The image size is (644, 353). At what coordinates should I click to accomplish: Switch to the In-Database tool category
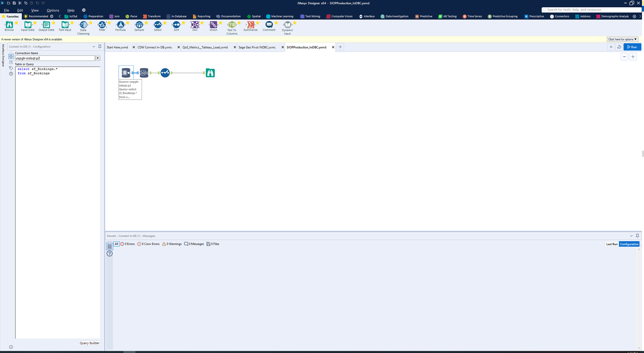coord(176,16)
